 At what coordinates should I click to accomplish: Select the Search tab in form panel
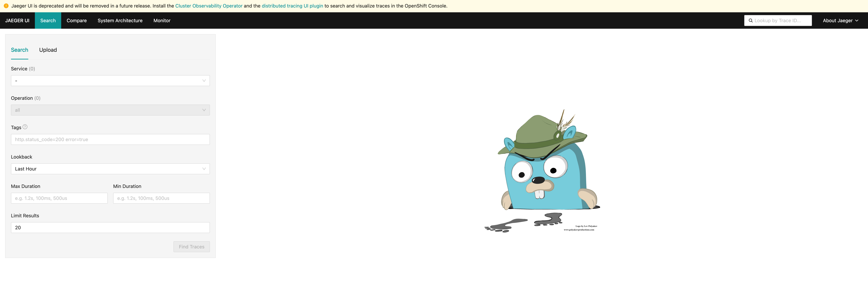click(x=19, y=50)
